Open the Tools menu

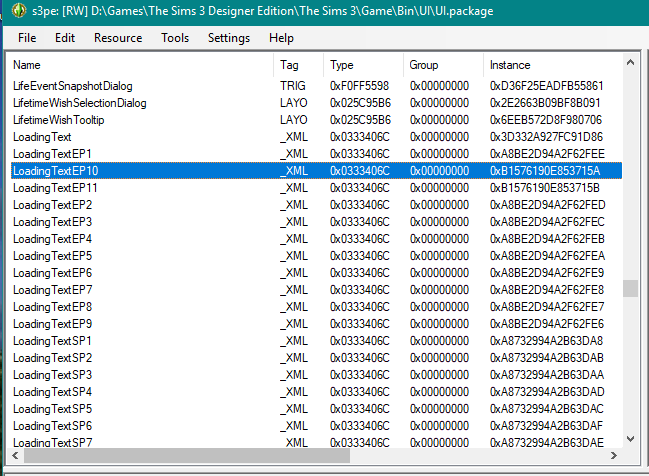click(x=175, y=38)
